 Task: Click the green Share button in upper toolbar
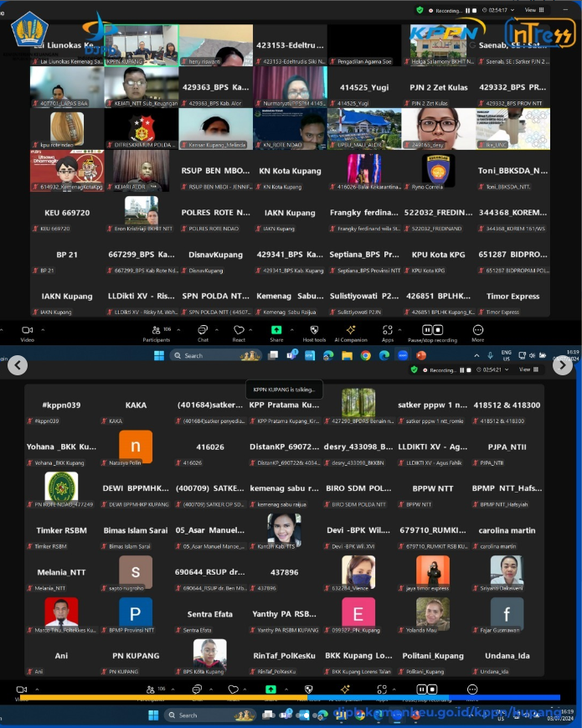(276, 333)
